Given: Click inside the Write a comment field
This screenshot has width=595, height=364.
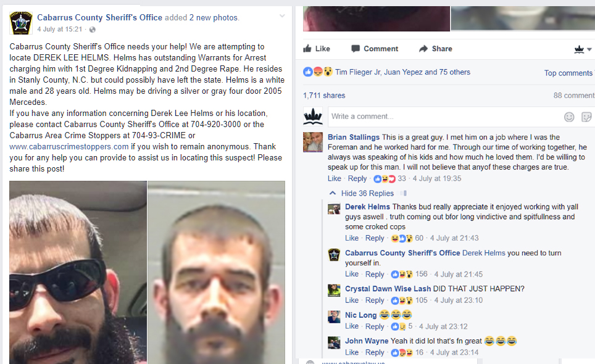Looking at the screenshot, I should [444, 117].
